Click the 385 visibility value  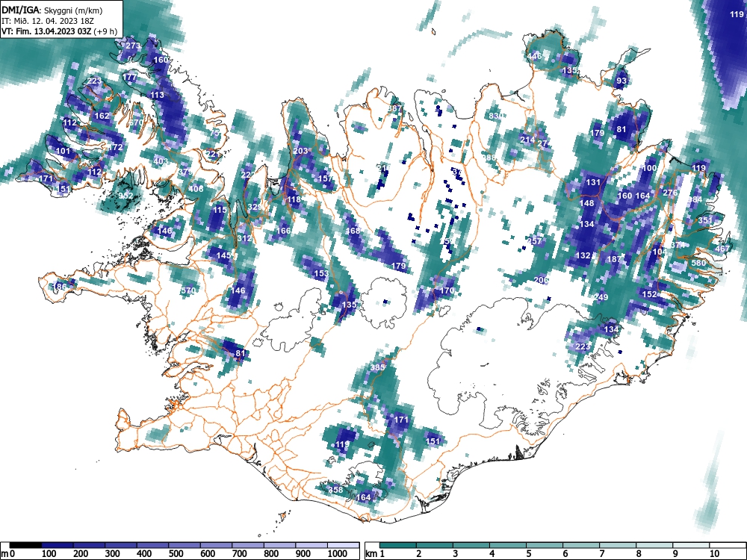coord(377,367)
